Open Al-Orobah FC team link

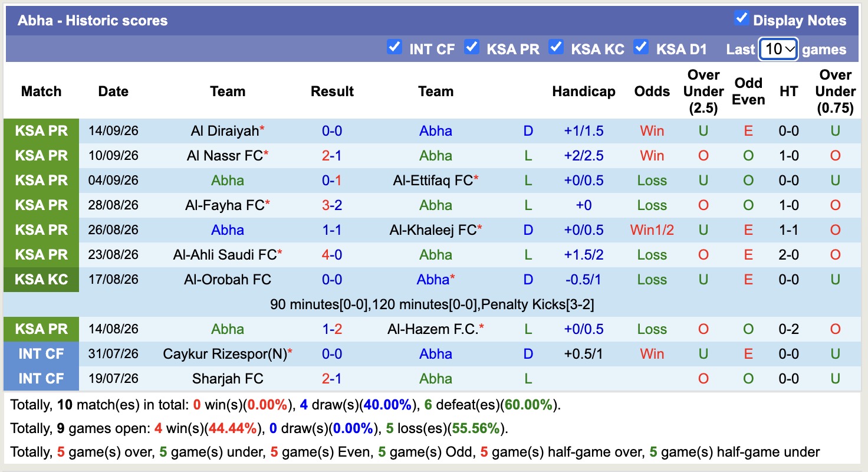click(228, 280)
